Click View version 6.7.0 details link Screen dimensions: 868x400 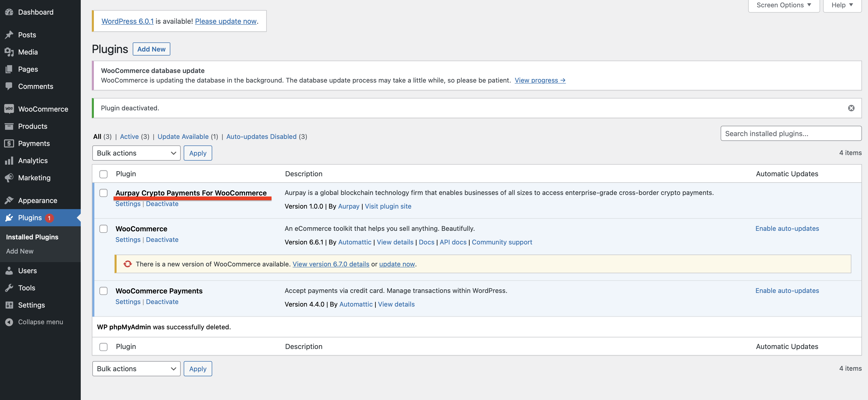click(x=331, y=264)
